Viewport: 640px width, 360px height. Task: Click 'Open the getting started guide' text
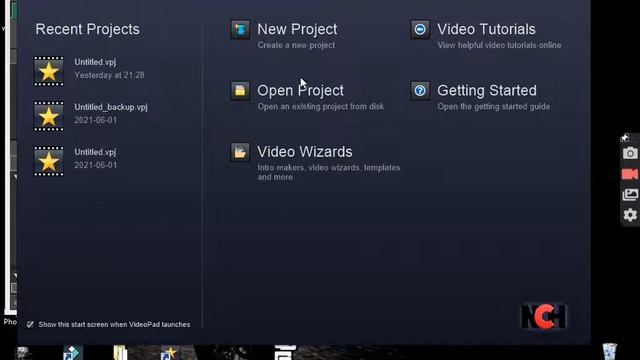(493, 107)
